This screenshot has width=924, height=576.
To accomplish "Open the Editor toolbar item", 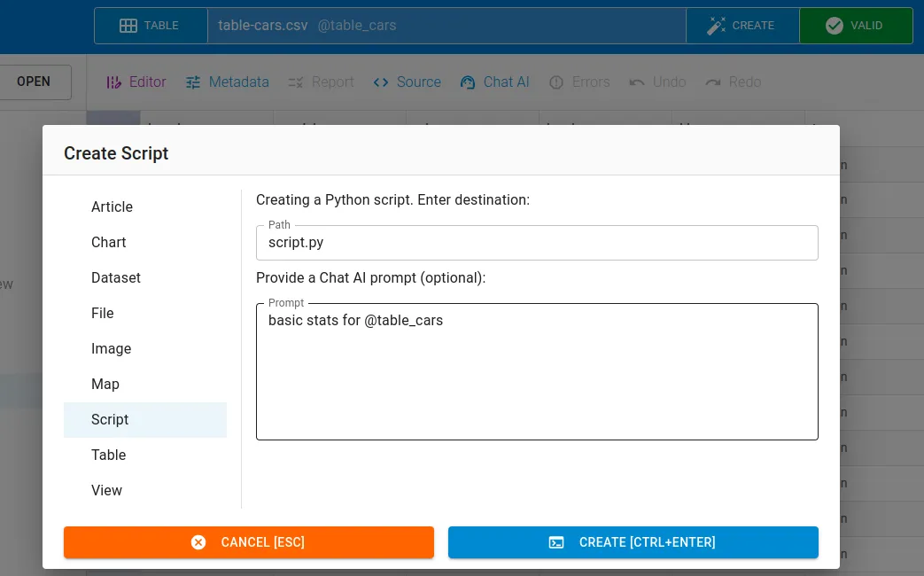I will [x=136, y=82].
